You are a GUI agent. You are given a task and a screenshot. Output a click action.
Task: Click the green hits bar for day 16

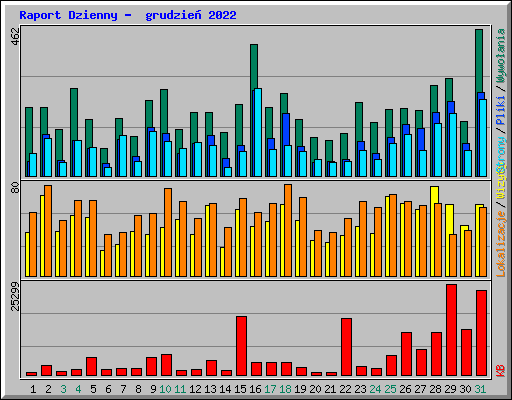254,67
